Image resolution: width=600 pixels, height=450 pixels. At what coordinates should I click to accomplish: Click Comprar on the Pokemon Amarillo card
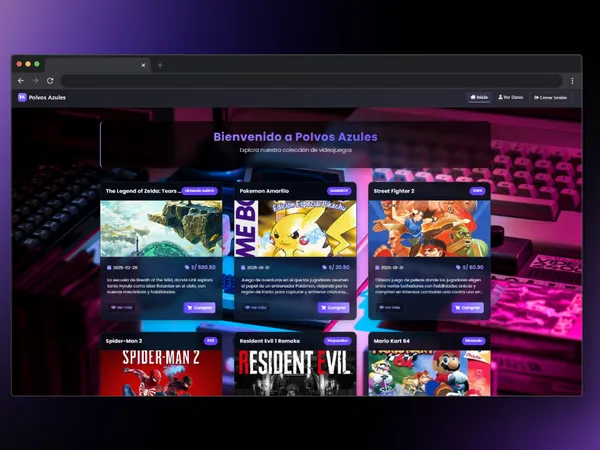(x=333, y=308)
